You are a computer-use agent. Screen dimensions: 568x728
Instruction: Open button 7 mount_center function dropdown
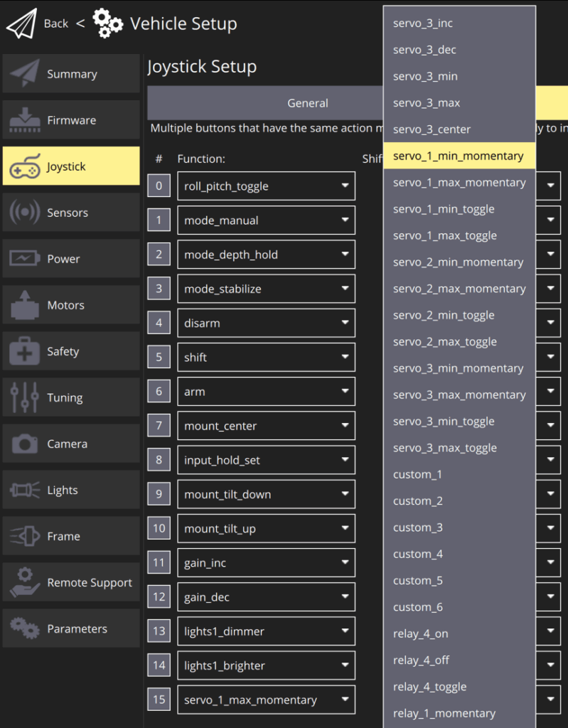266,426
